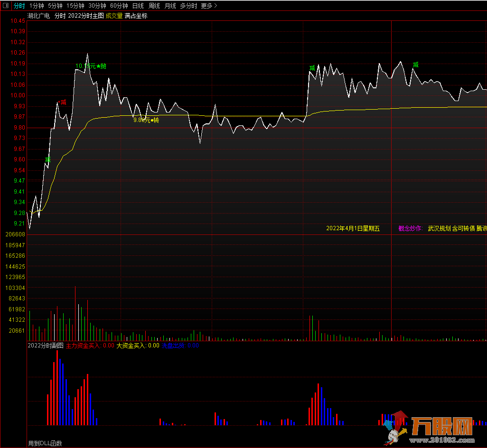Select the 分时 tab
The image size is (487, 448).
19,6
